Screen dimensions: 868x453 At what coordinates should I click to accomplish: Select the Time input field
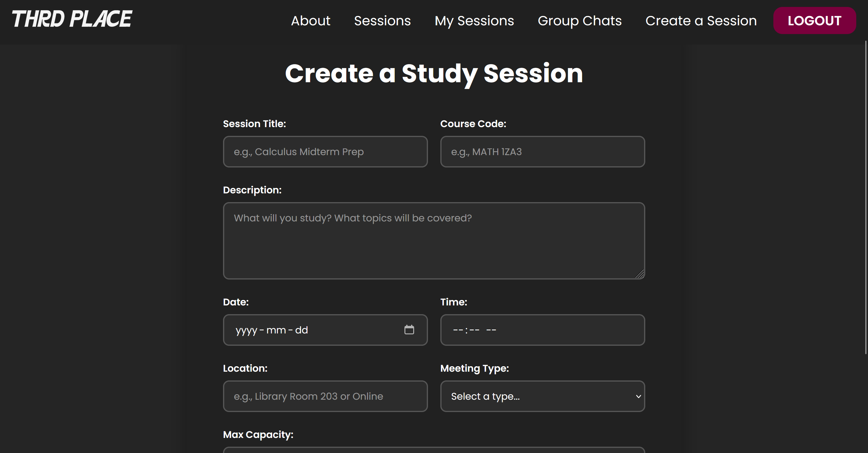coord(542,330)
